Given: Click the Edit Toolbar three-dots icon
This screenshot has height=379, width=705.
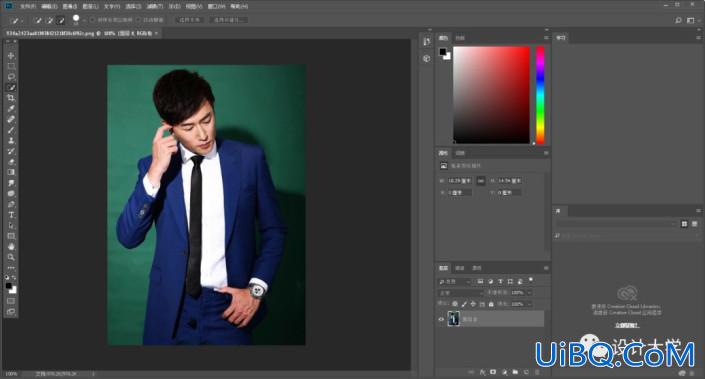Looking at the screenshot, I should (11, 268).
